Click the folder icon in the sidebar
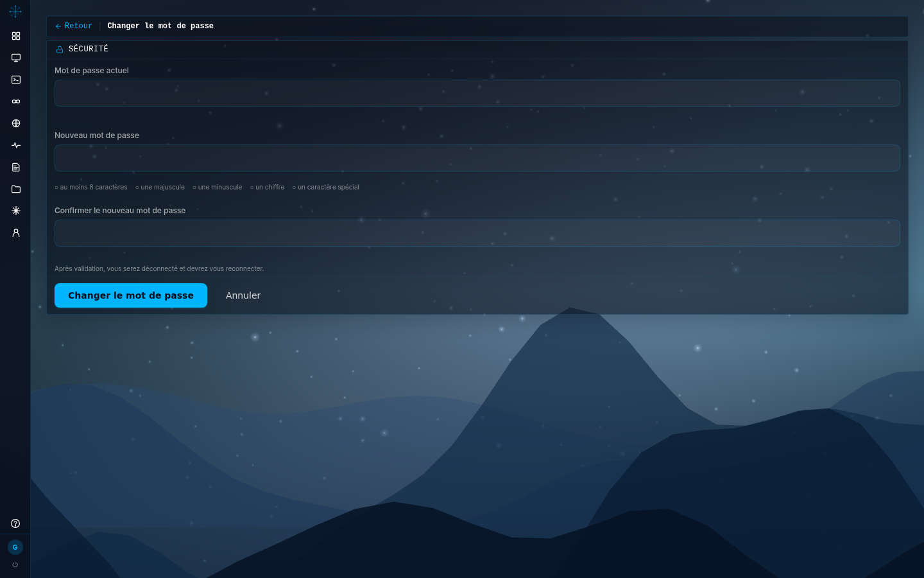 tap(16, 189)
